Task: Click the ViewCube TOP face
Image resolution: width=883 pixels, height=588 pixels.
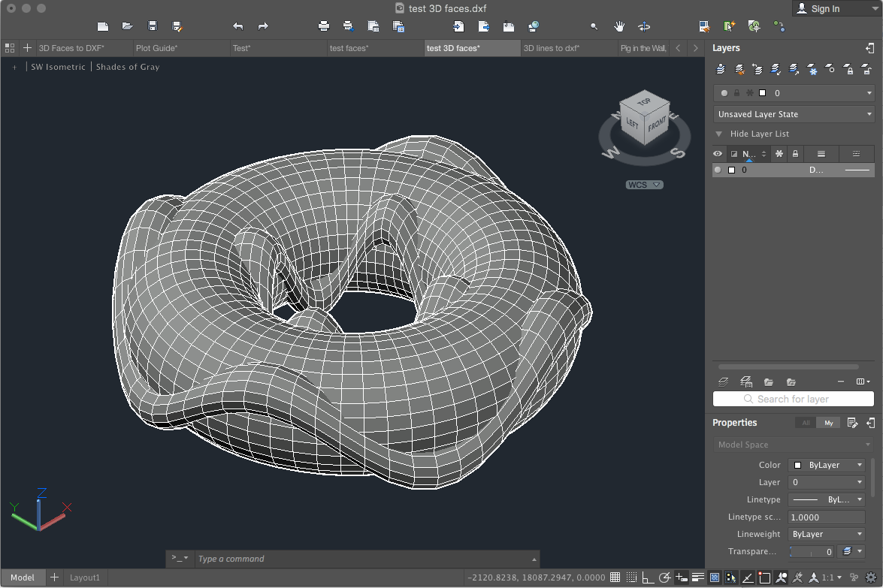Action: (643, 102)
